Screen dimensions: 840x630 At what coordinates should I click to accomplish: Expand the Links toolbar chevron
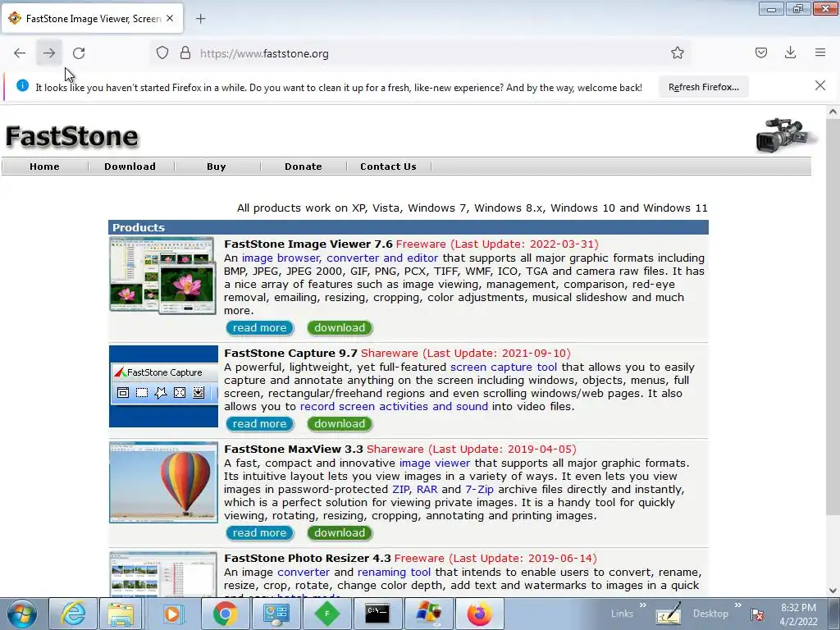(642, 605)
